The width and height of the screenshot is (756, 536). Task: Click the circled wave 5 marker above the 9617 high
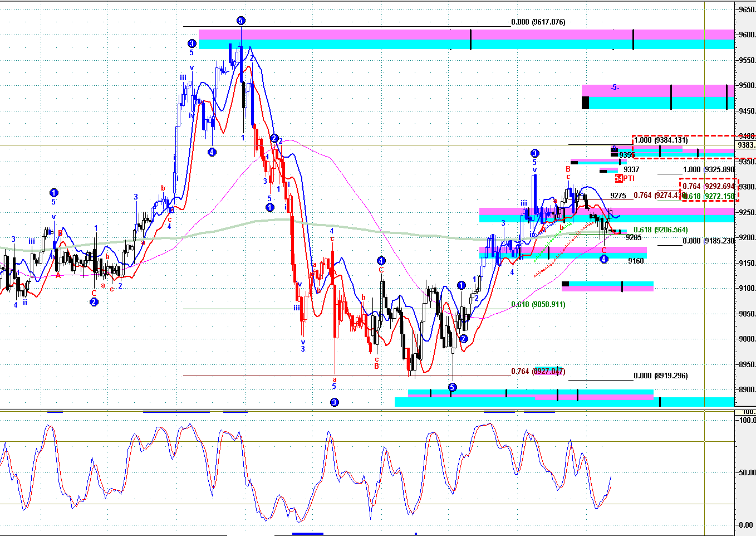240,21
